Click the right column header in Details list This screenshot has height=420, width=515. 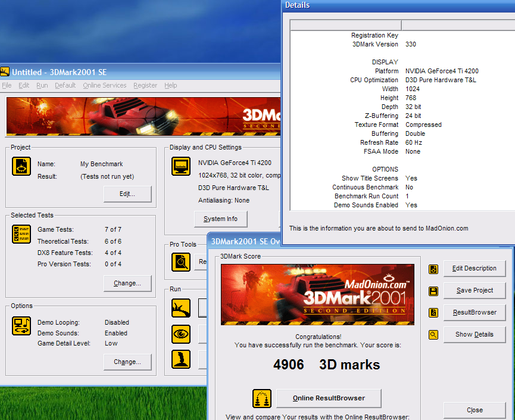pyautogui.click(x=458, y=25)
